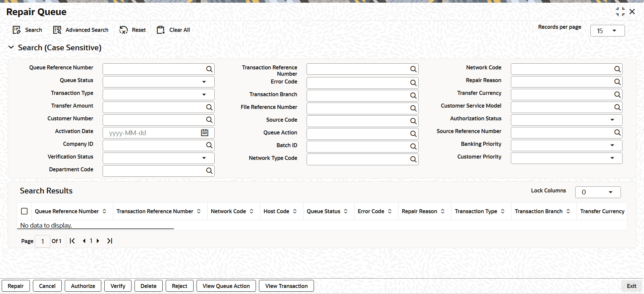
Task: Go to first results page
Action: coord(72,241)
